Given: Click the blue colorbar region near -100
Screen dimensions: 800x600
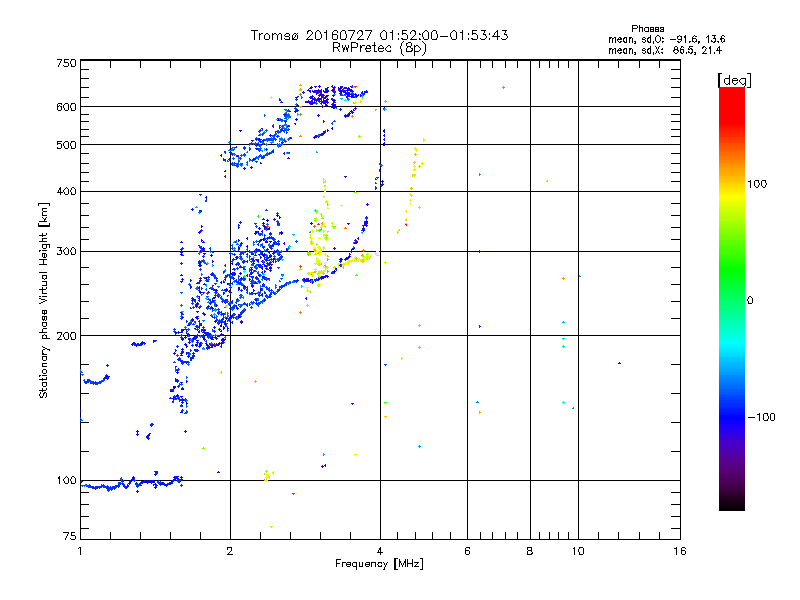Looking at the screenshot, I should point(732,416).
